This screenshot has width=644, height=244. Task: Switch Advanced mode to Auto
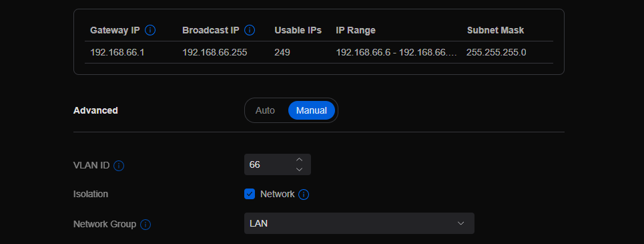click(266, 110)
